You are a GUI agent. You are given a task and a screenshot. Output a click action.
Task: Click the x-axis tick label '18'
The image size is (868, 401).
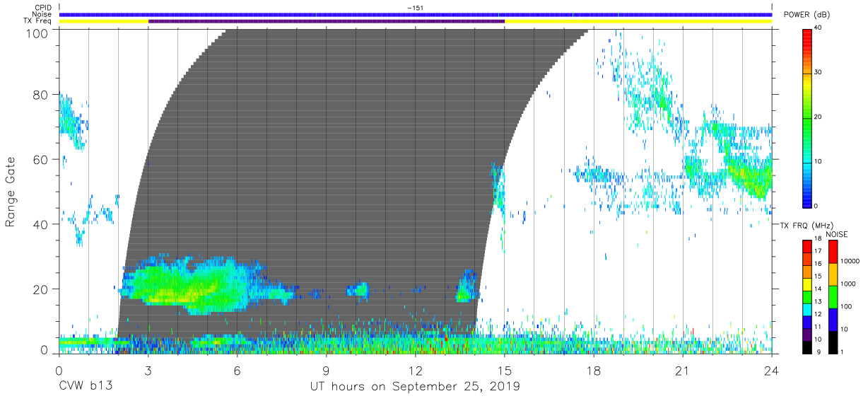[594, 370]
